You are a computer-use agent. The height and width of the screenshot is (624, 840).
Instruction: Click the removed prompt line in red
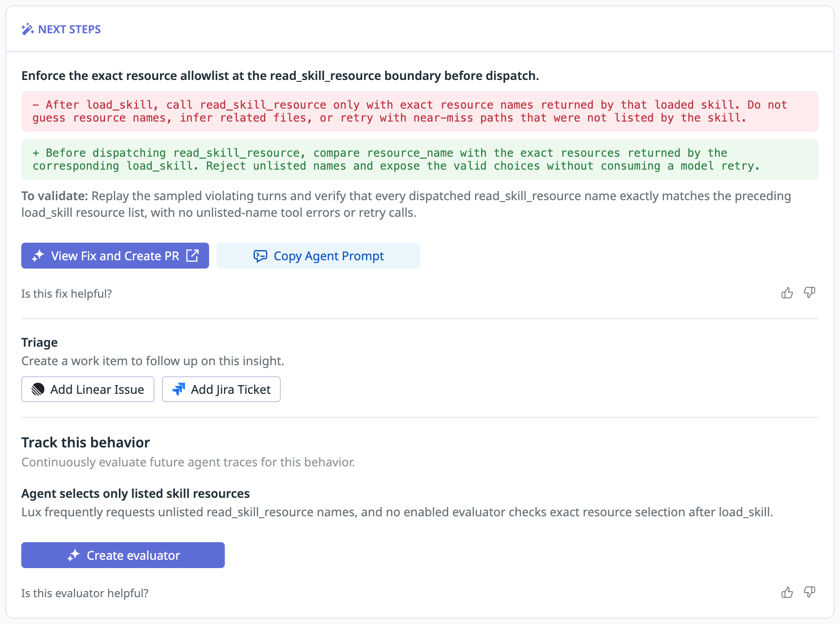tap(420, 111)
